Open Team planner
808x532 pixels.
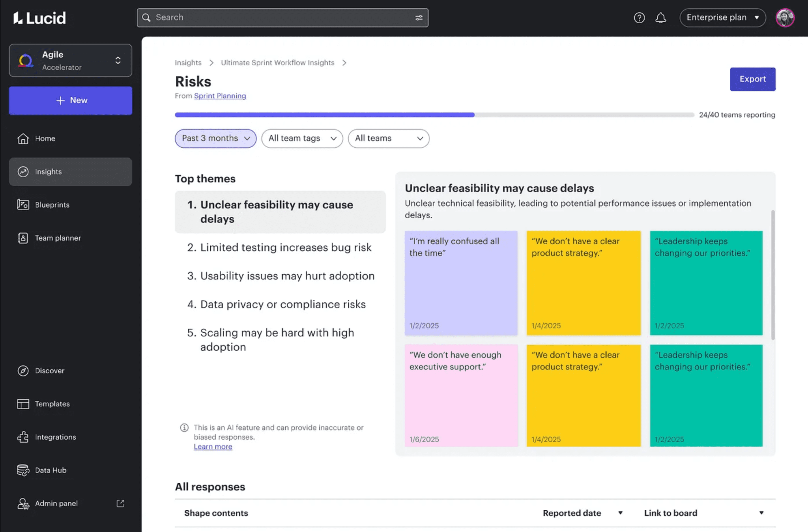(58, 238)
